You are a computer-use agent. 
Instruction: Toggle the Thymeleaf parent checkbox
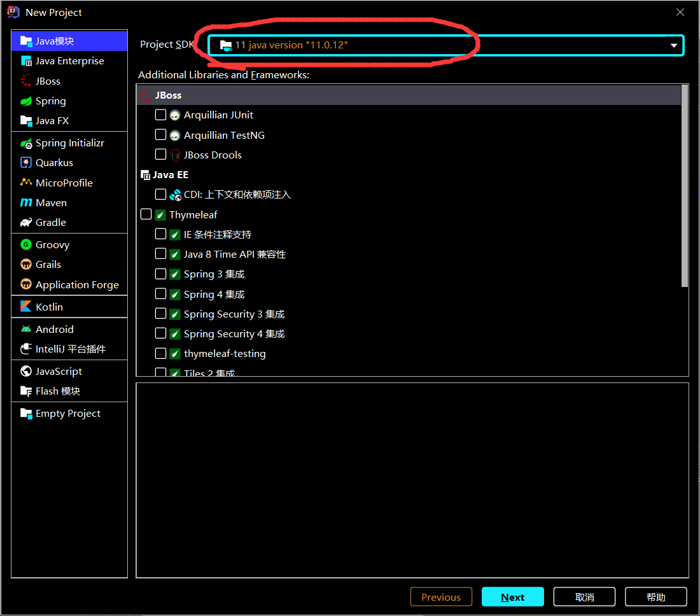(146, 214)
